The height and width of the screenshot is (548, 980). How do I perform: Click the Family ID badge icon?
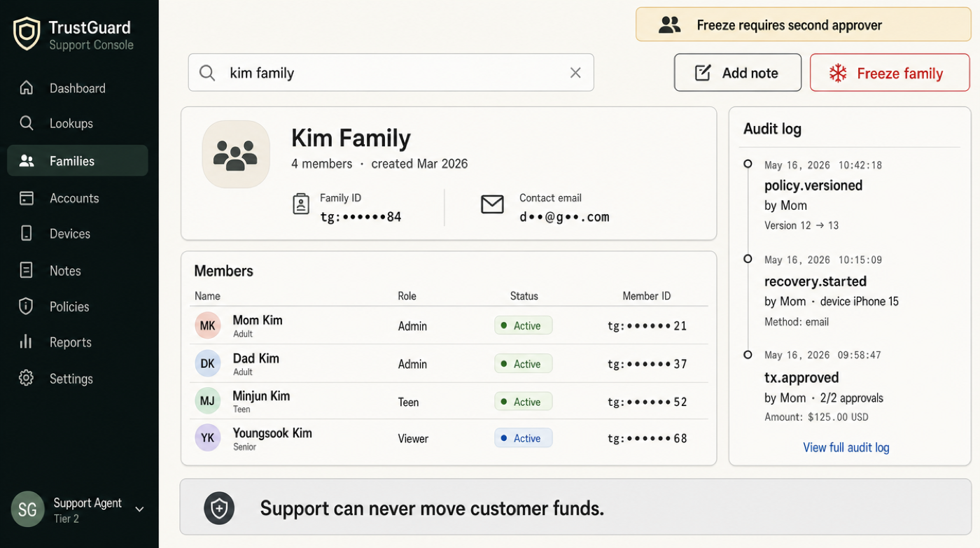[301, 204]
